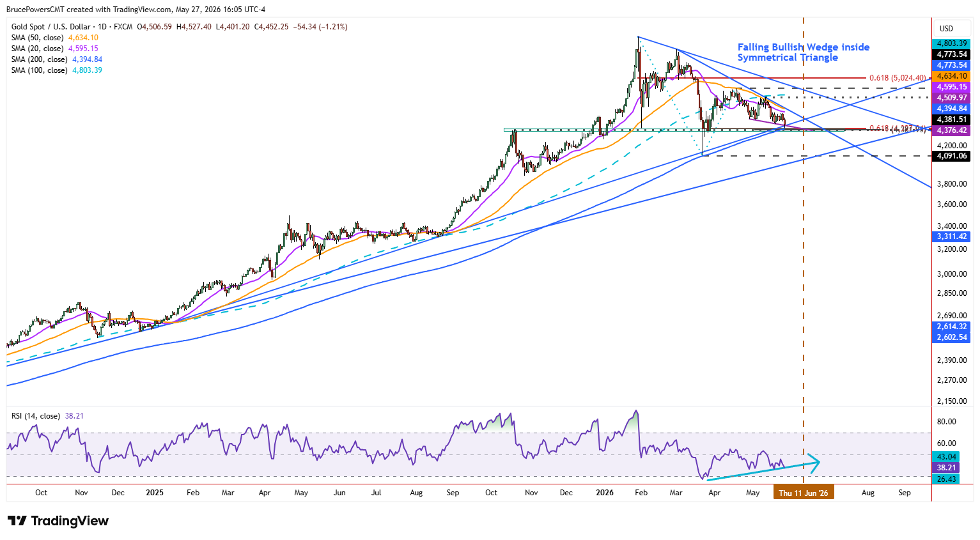Click the cyan 4,803.39 price axis tag
This screenshot has width=980, height=540.
(952, 43)
